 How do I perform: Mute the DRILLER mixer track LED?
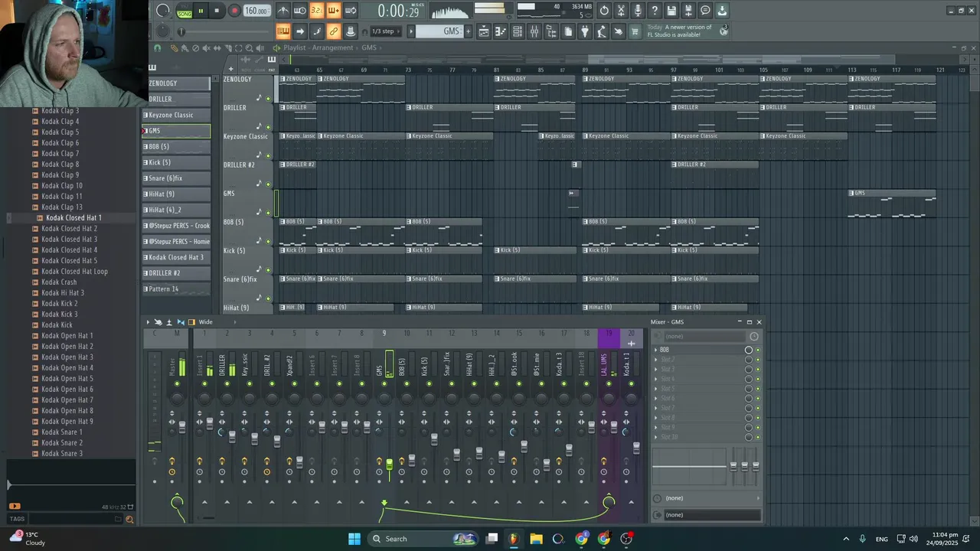pyautogui.click(x=227, y=384)
